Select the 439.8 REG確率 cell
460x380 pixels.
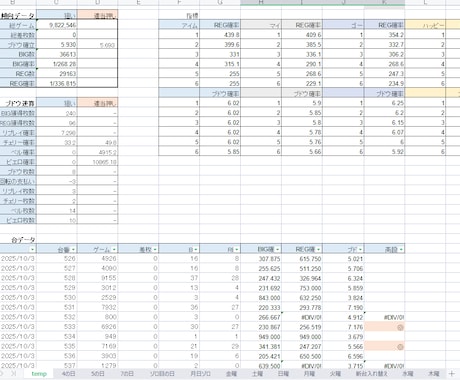pos(220,35)
